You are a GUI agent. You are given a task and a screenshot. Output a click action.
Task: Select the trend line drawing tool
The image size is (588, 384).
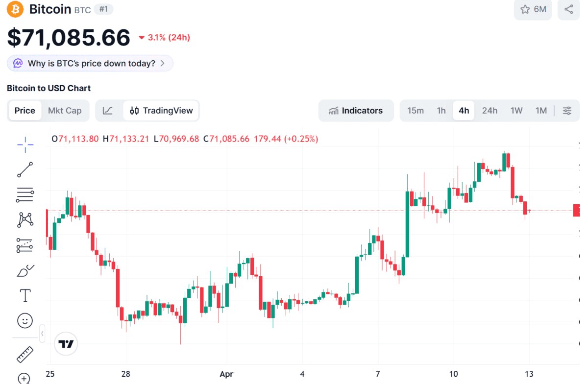(x=25, y=169)
